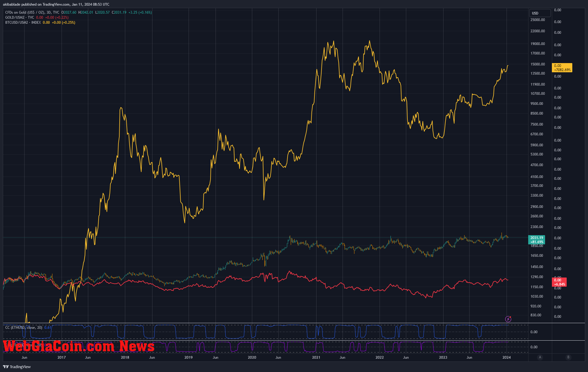Click the 22000.00 price axis label

pos(538,31)
